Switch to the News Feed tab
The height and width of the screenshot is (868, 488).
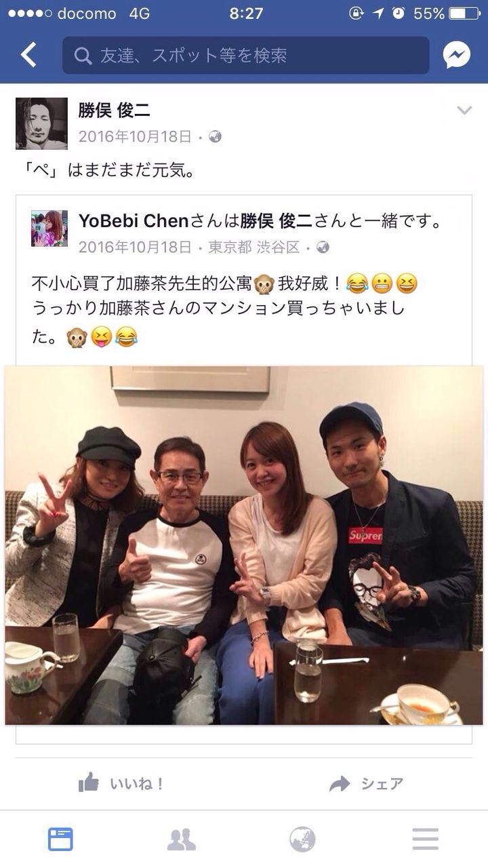pos(60,840)
